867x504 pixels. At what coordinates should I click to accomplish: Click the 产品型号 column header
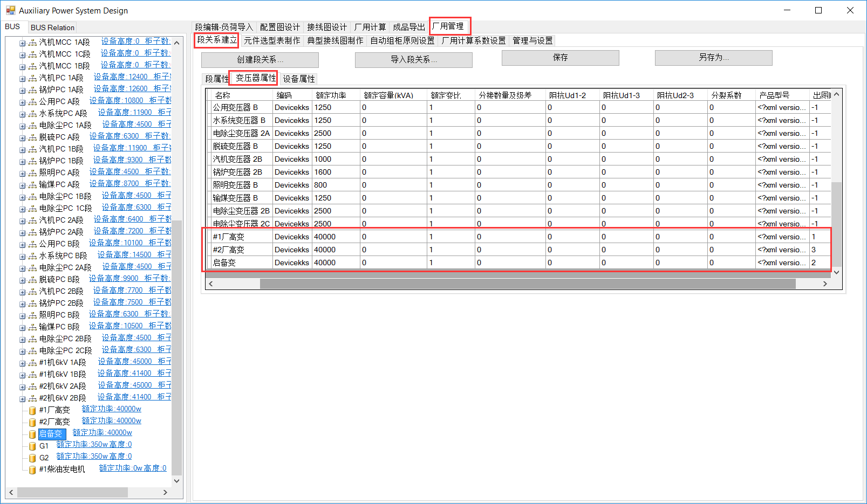coord(782,95)
